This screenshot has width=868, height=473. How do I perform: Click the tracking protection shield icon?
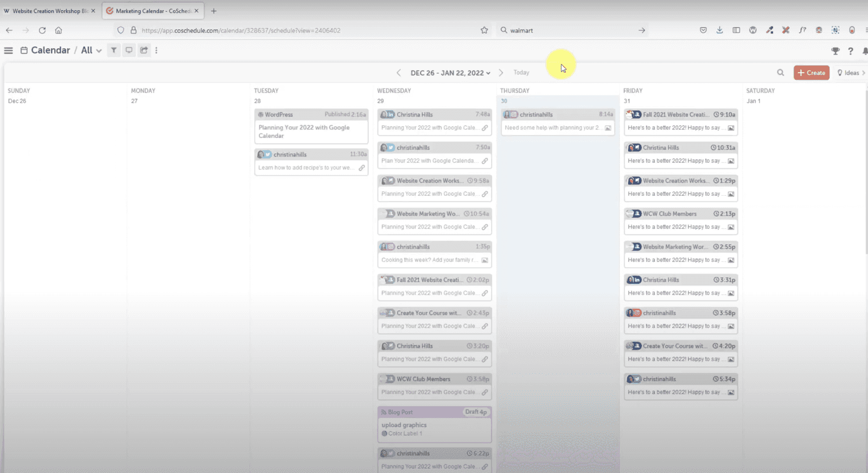click(x=121, y=30)
